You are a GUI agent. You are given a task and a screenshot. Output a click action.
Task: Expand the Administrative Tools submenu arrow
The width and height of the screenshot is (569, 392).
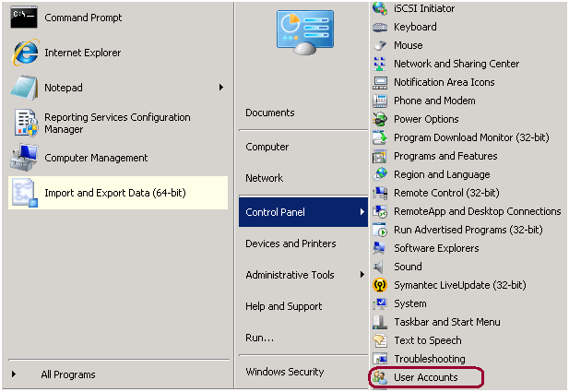[361, 275]
